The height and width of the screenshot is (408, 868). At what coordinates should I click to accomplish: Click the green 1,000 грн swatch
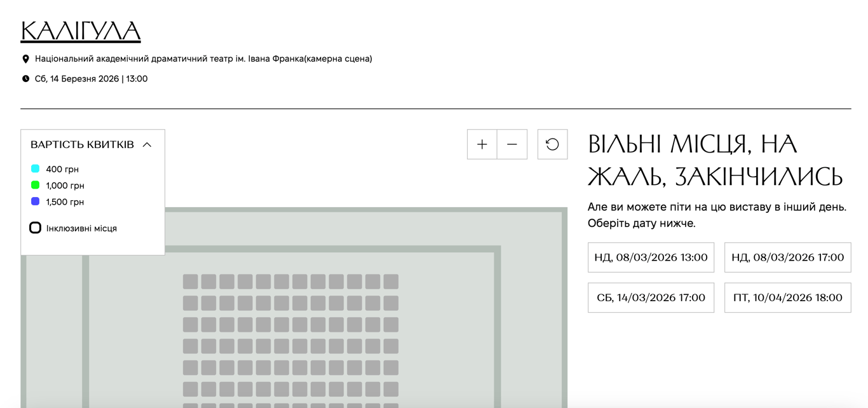[x=36, y=185]
